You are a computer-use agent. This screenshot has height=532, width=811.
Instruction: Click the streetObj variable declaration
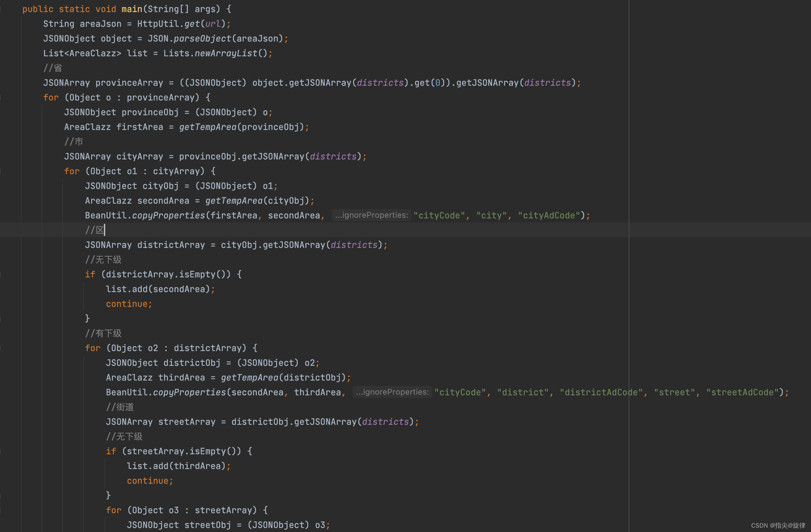click(207, 525)
